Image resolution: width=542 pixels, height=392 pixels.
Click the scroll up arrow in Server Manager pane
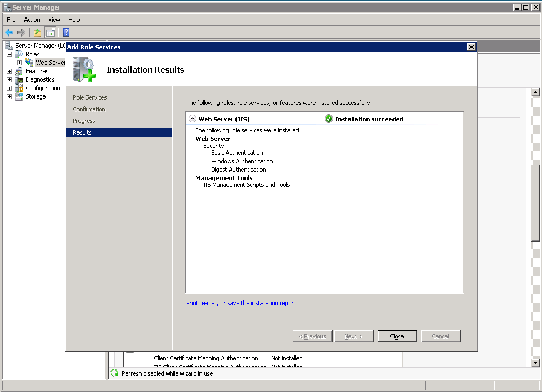point(536,92)
